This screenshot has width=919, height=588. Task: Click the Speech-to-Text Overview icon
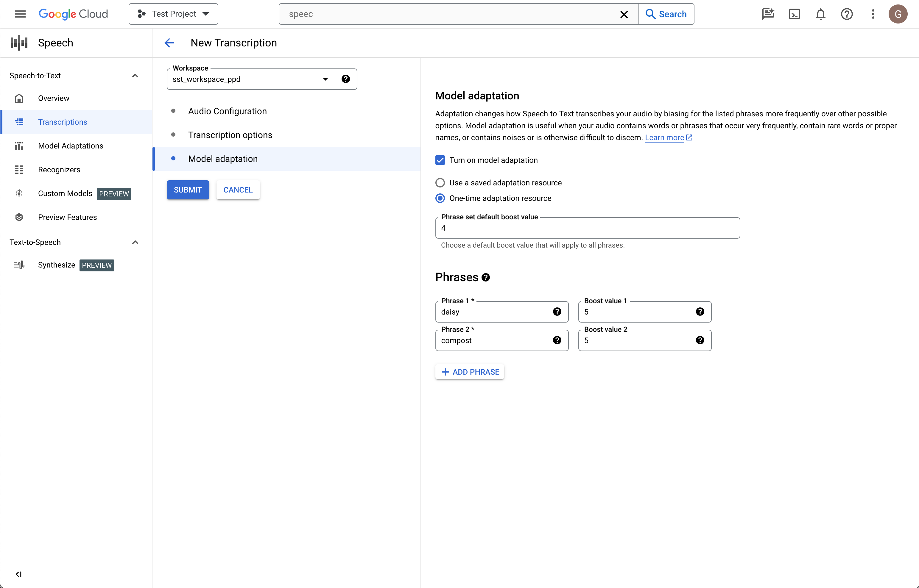(19, 98)
